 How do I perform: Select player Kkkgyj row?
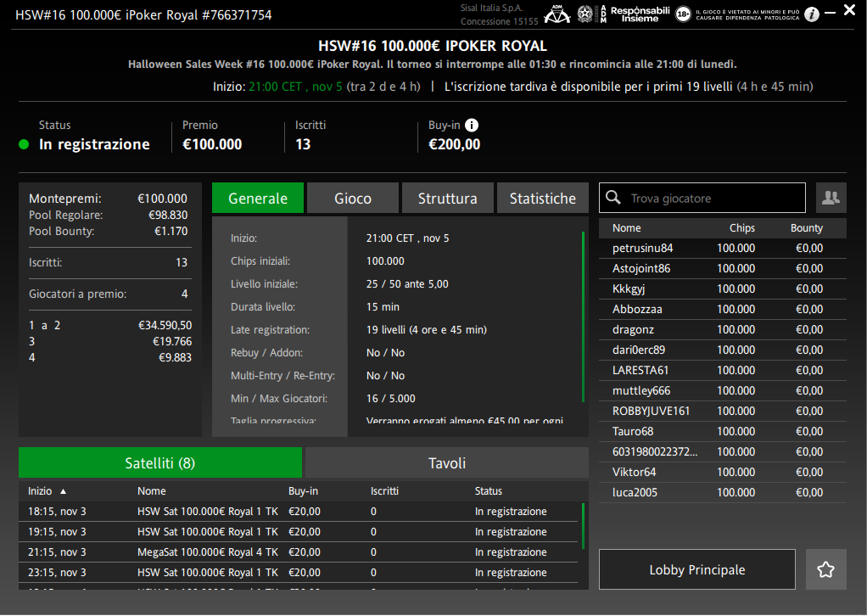point(722,289)
